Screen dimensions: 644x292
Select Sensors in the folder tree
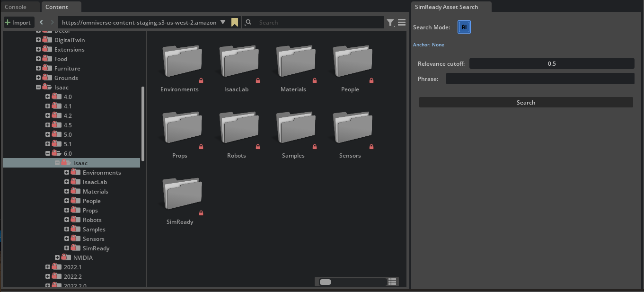tap(94, 239)
